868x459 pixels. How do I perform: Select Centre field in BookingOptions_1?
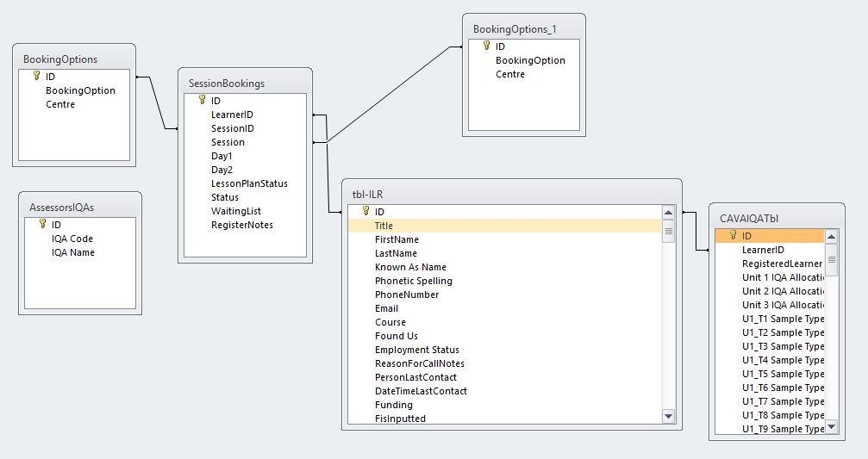[524, 74]
